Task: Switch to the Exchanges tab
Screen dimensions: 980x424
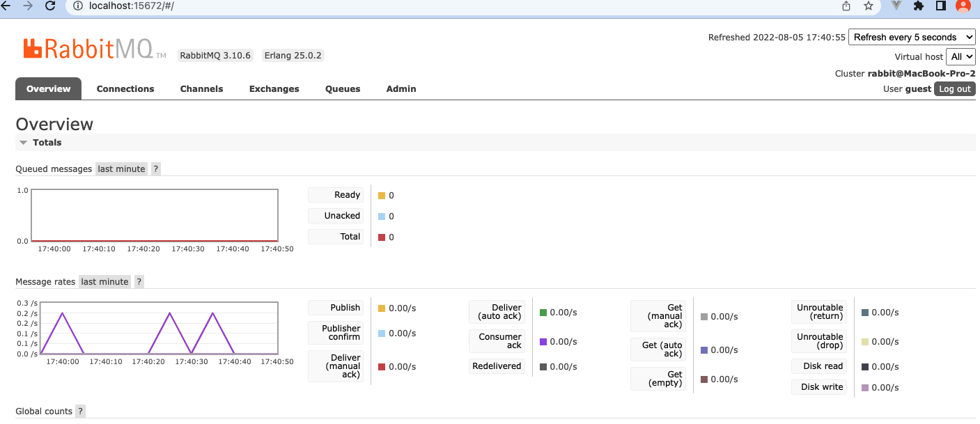Action: tap(274, 89)
